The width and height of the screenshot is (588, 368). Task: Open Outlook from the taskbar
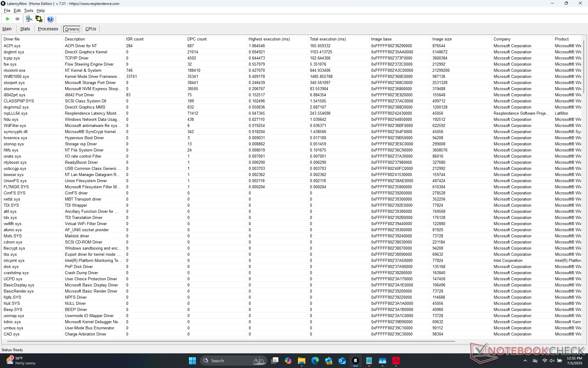point(342,361)
